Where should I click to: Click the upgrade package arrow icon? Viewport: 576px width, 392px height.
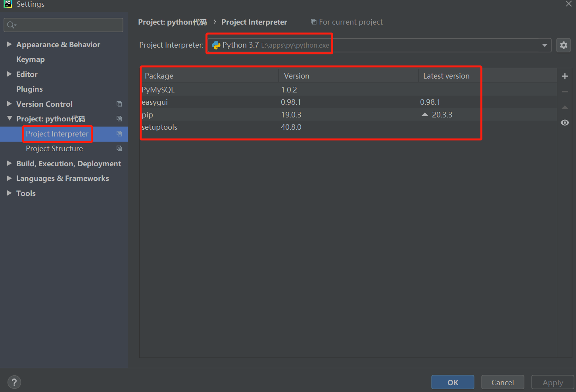coord(565,107)
